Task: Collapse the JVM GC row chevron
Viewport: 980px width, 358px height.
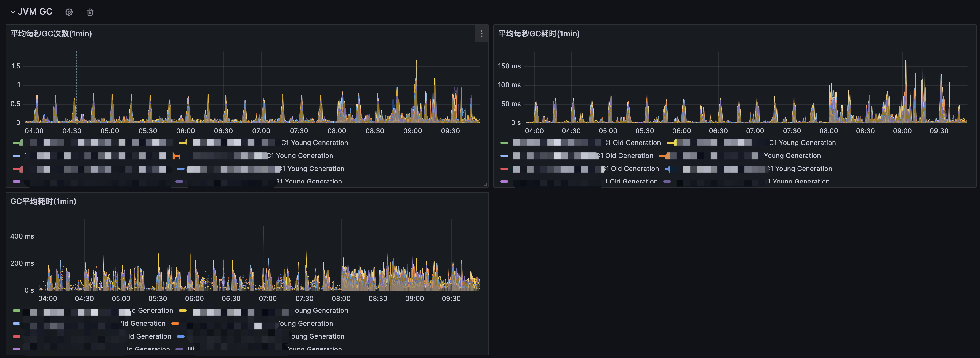Action: tap(13, 12)
